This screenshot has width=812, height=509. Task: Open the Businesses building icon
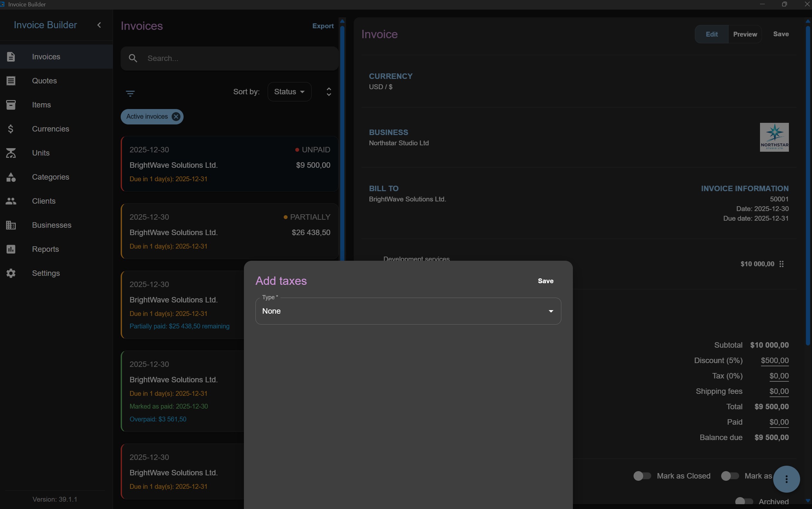11,225
